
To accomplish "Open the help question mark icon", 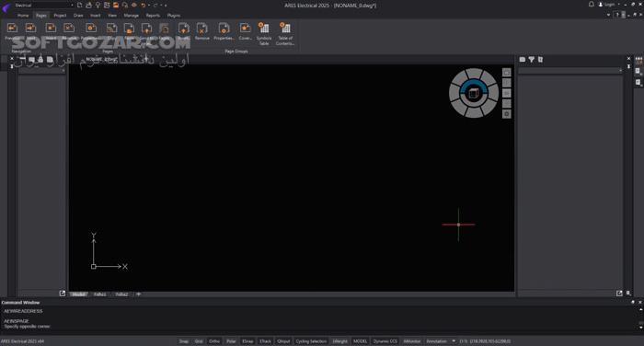I will coord(616,15).
